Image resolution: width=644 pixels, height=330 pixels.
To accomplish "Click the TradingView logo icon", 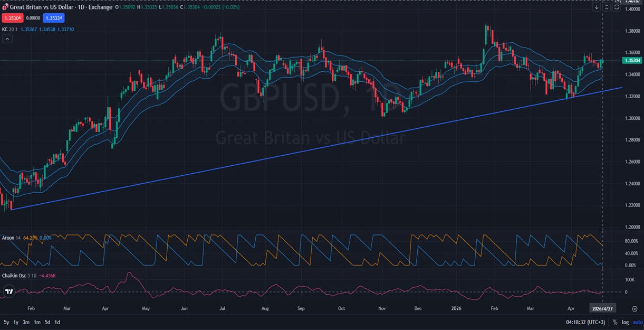I will (8, 291).
